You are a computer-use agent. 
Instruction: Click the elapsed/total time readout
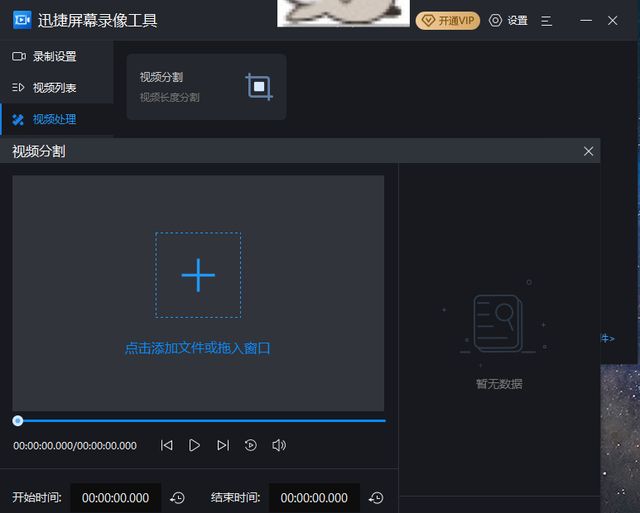click(x=75, y=446)
